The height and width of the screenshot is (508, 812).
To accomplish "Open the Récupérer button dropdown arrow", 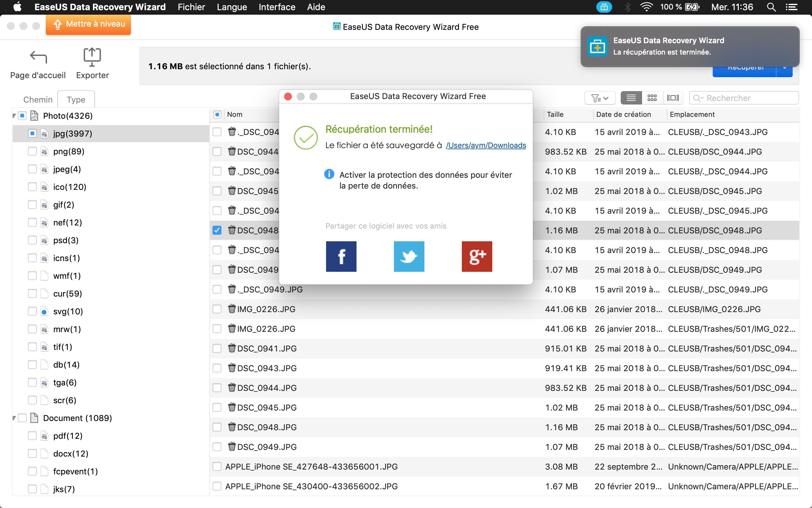I will (x=784, y=68).
